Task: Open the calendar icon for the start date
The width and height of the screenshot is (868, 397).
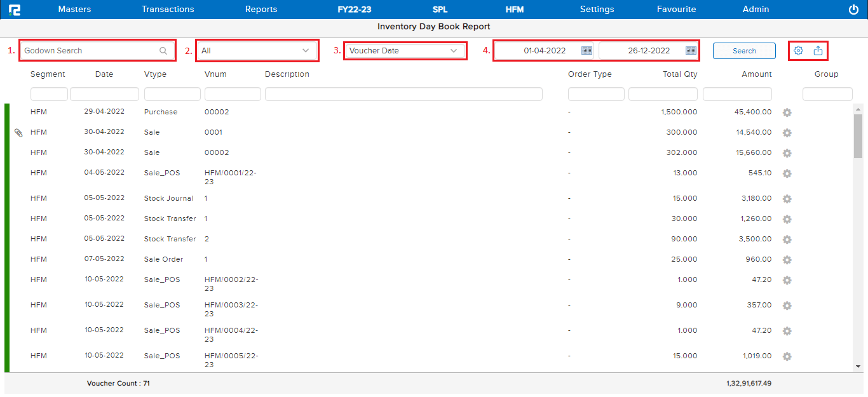Action: pyautogui.click(x=586, y=50)
